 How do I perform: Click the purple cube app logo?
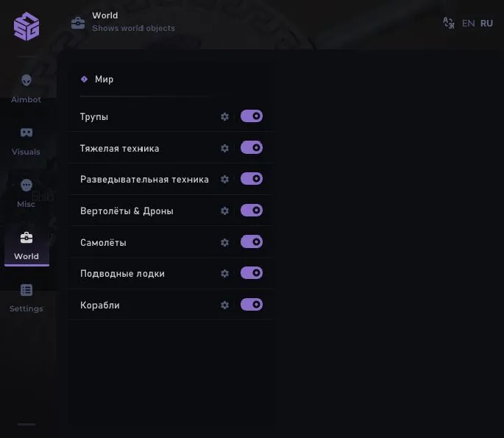click(x=26, y=27)
